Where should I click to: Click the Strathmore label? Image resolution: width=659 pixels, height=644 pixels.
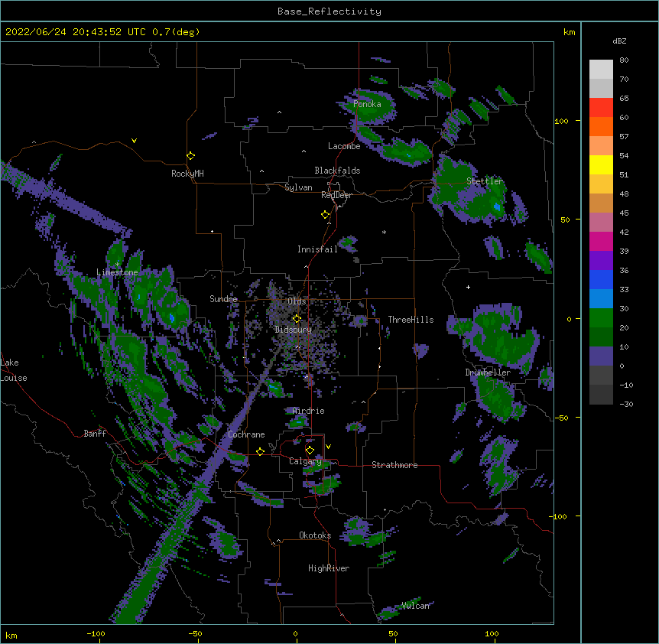[x=394, y=465]
